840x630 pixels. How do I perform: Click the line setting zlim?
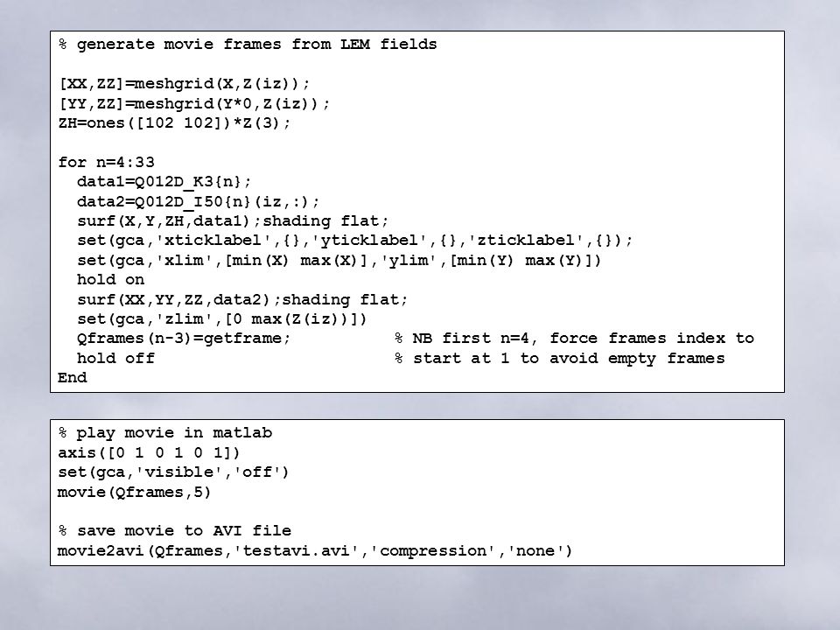tap(222, 319)
